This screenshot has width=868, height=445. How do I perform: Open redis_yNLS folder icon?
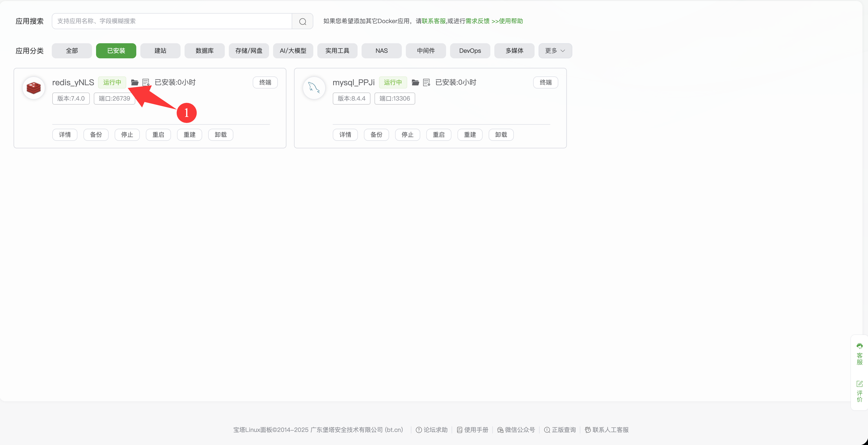(x=135, y=82)
